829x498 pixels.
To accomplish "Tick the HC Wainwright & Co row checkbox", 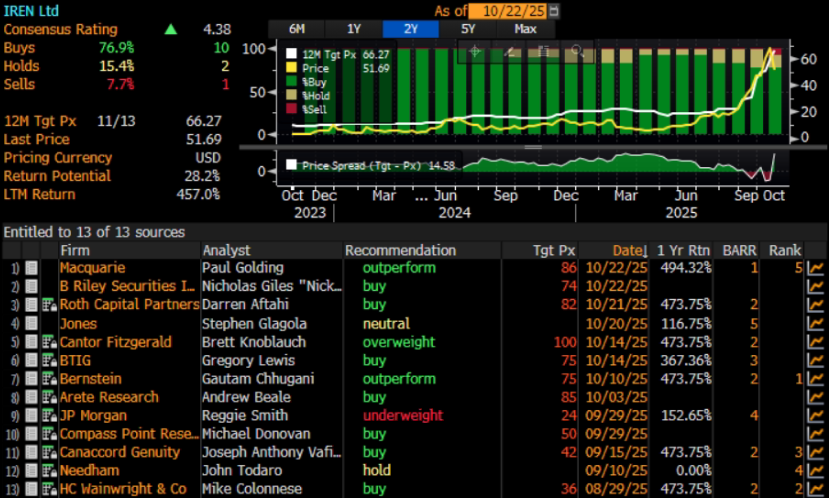I will click(x=32, y=489).
